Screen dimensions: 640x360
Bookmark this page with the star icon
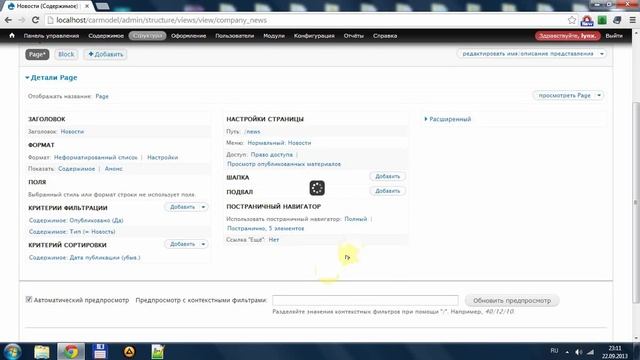572,20
